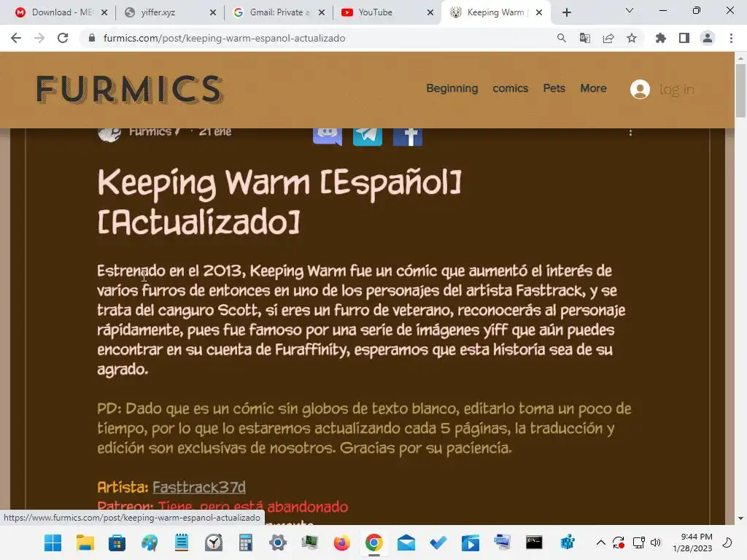Close the Keeping Warm tab

point(539,12)
